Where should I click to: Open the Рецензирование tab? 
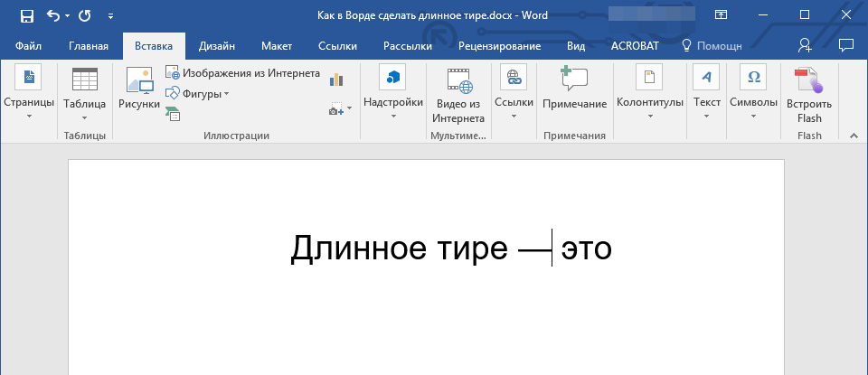tap(499, 46)
